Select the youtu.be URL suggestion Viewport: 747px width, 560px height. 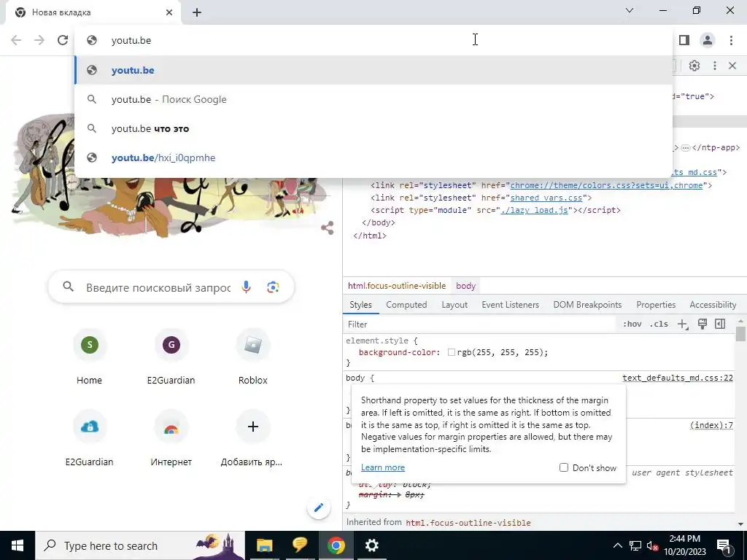click(x=373, y=70)
